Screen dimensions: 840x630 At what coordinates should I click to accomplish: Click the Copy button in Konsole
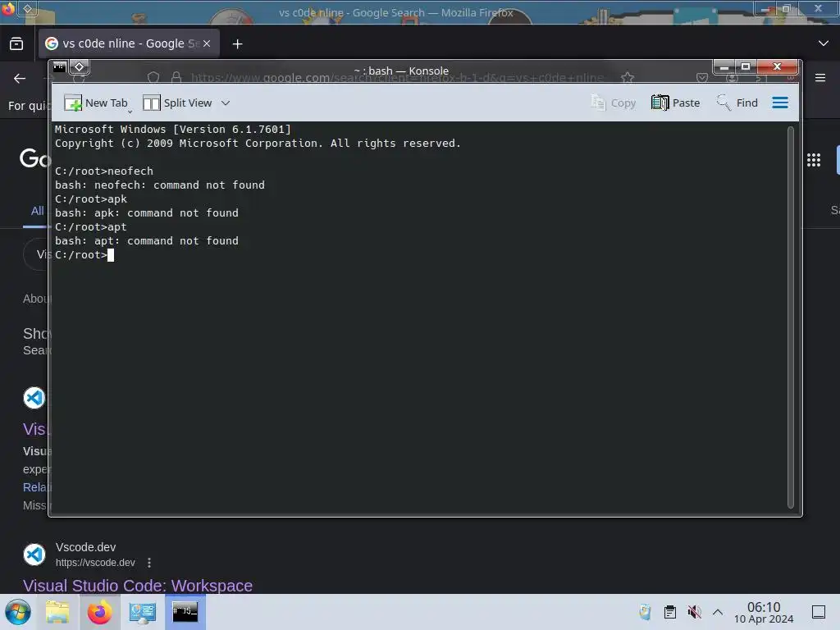click(614, 103)
